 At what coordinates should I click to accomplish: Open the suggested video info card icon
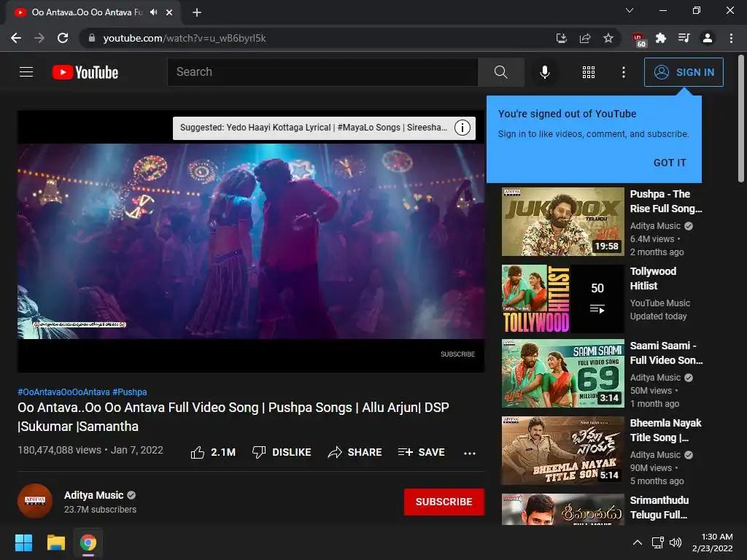point(462,128)
